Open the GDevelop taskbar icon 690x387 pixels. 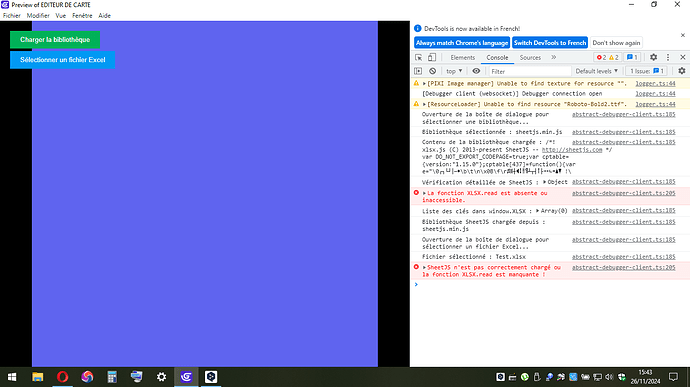click(x=186, y=377)
